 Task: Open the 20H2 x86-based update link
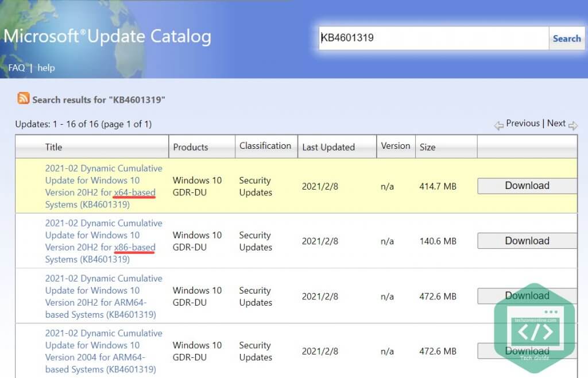(103, 241)
